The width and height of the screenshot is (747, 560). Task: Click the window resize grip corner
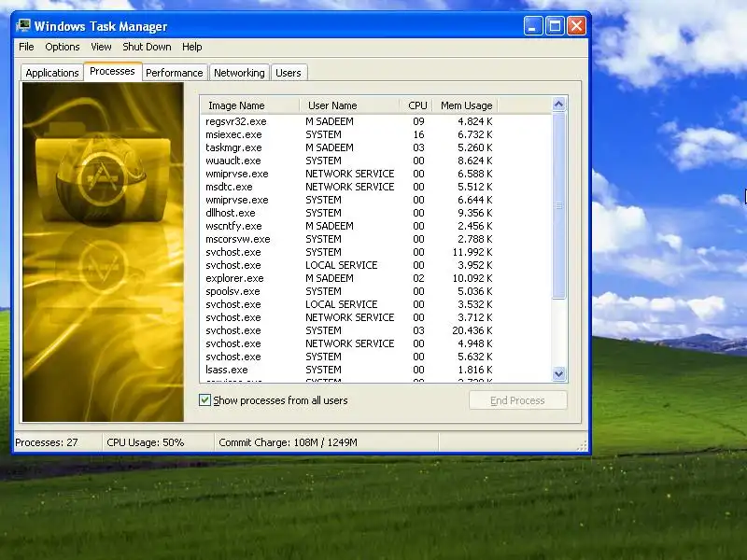click(x=582, y=446)
